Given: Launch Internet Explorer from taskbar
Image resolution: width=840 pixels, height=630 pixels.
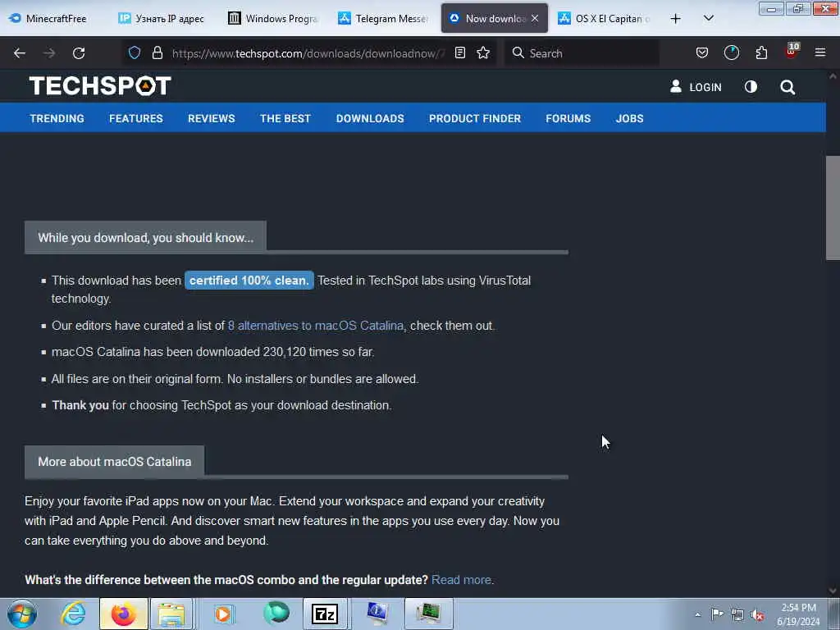Looking at the screenshot, I should (73, 614).
